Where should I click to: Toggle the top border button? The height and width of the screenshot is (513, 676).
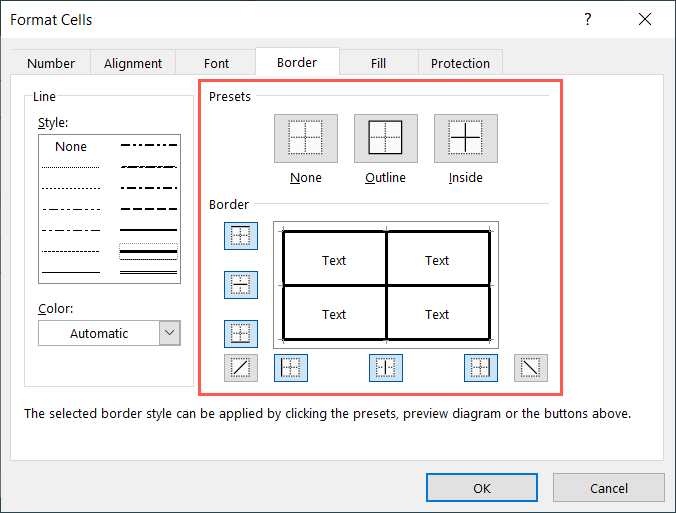[x=242, y=236]
